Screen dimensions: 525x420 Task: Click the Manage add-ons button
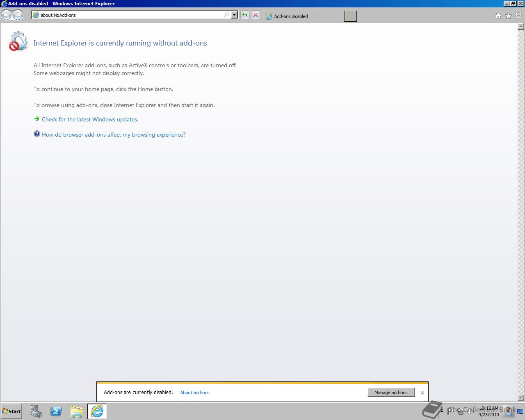tap(391, 393)
